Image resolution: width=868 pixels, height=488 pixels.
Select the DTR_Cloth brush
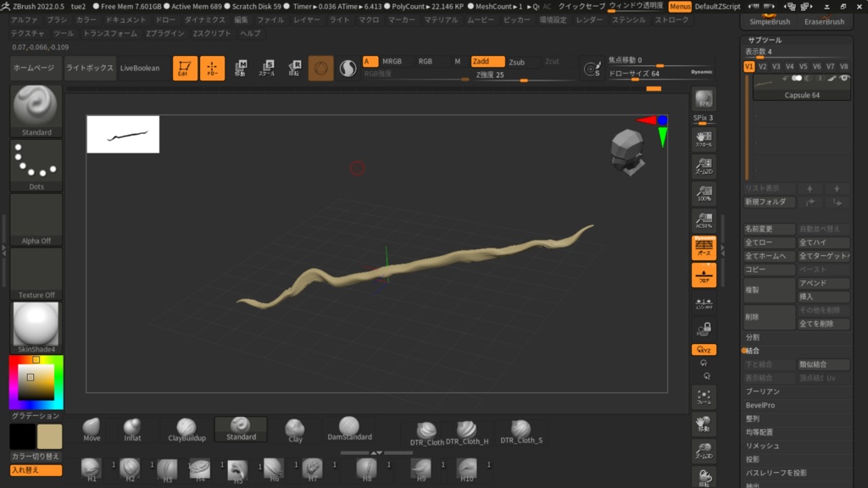click(427, 433)
